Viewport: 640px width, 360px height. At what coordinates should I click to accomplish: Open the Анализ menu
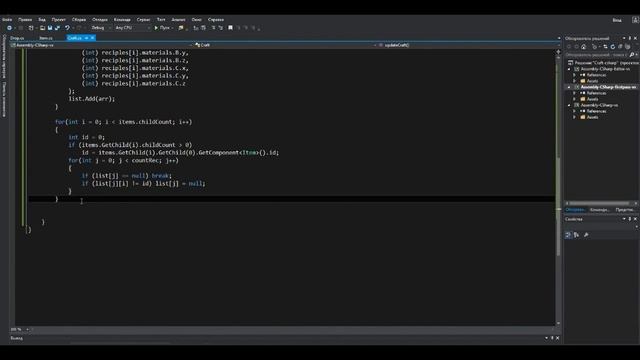(x=178, y=20)
